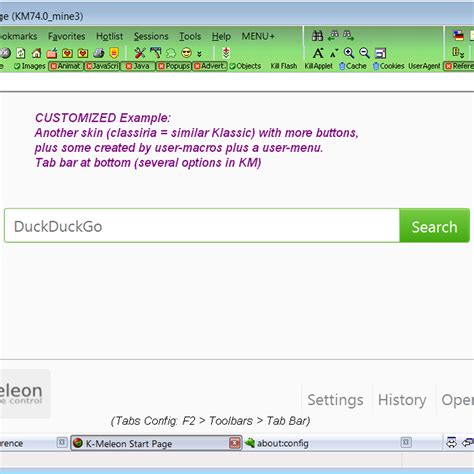The height and width of the screenshot is (474, 474).
Task: Increase text size with large A icon
Action: [318, 53]
